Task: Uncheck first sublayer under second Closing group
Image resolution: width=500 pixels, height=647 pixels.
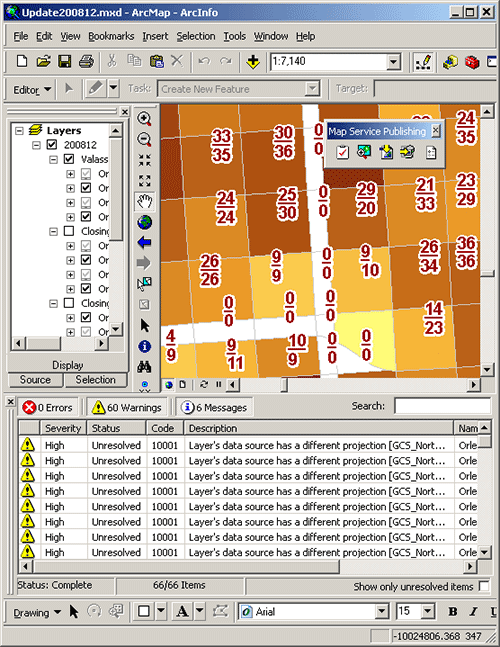Action: pos(86,318)
